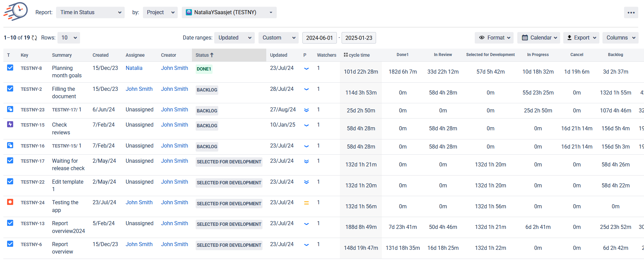The width and height of the screenshot is (644, 264).
Task: Open Natalia assignee link for TESTNY-8
Action: pos(134,68)
